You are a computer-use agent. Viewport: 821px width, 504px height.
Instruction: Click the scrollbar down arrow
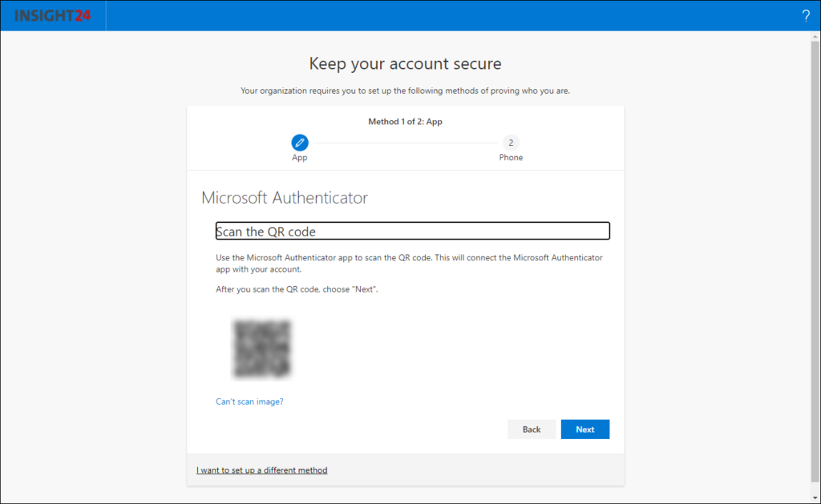tap(815, 497)
